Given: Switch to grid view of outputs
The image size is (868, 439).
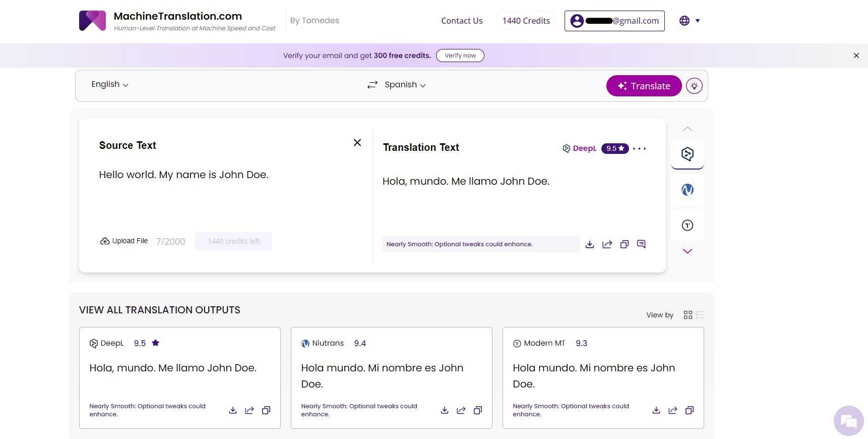Looking at the screenshot, I should point(688,315).
